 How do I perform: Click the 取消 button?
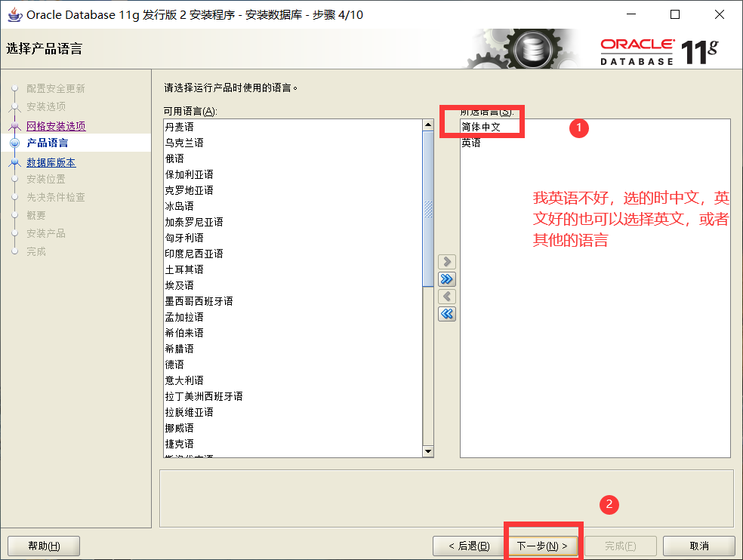pos(699,546)
